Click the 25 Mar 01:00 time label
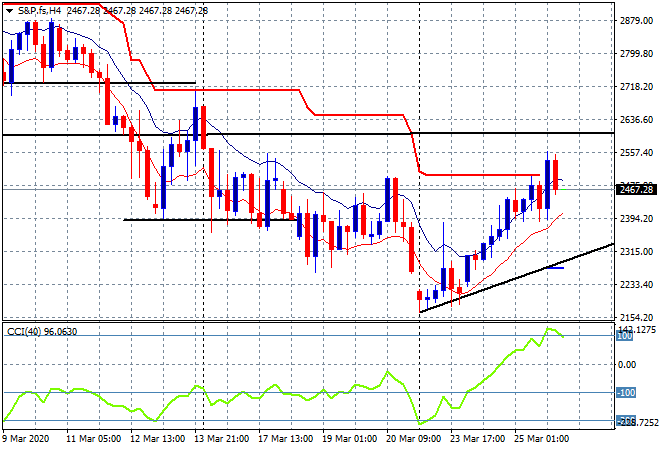Image resolution: width=660 pixels, height=450 pixels. point(541,439)
